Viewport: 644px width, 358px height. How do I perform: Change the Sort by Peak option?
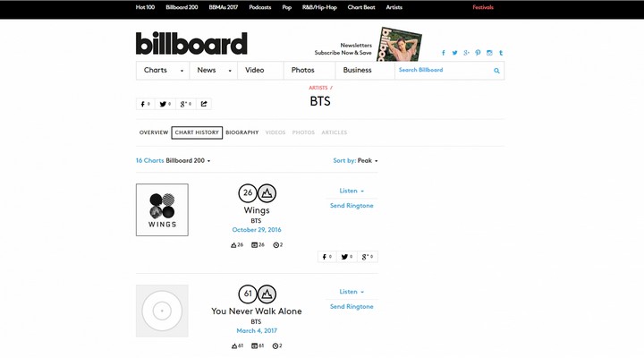point(367,161)
